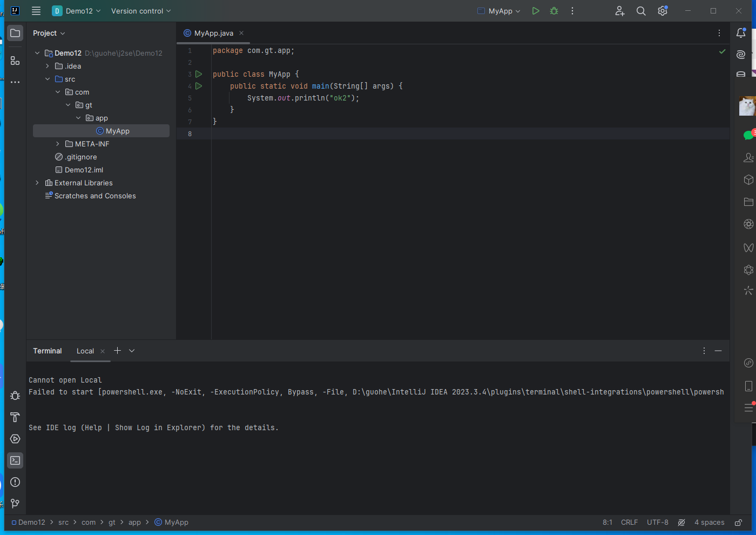The image size is (756, 535).
Task: Start debugging with the Debug icon
Action: 553,11
